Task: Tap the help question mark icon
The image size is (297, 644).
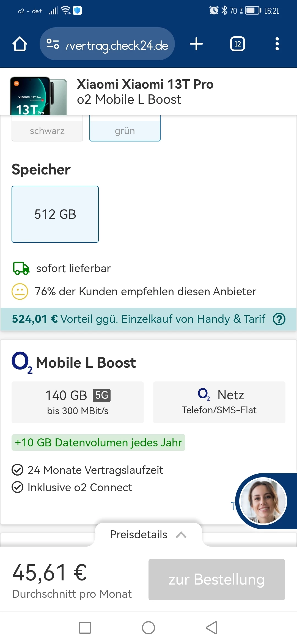Action: pyautogui.click(x=279, y=319)
